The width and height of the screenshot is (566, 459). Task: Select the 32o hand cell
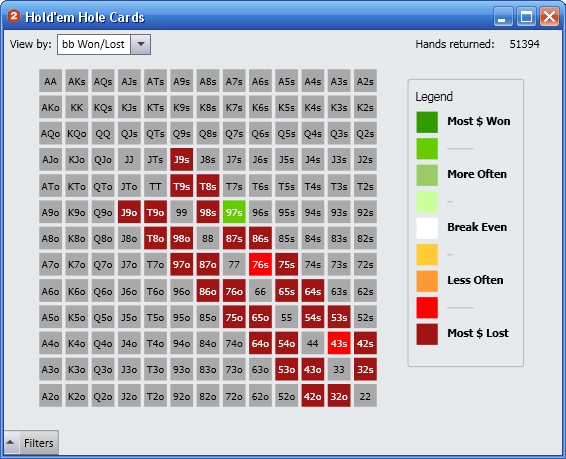click(x=339, y=396)
